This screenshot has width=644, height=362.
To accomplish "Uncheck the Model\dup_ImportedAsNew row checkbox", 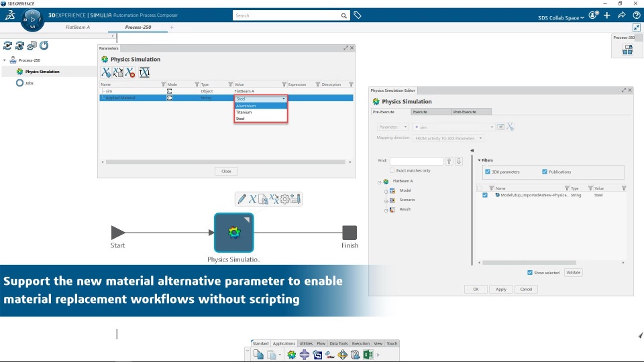I will point(485,195).
